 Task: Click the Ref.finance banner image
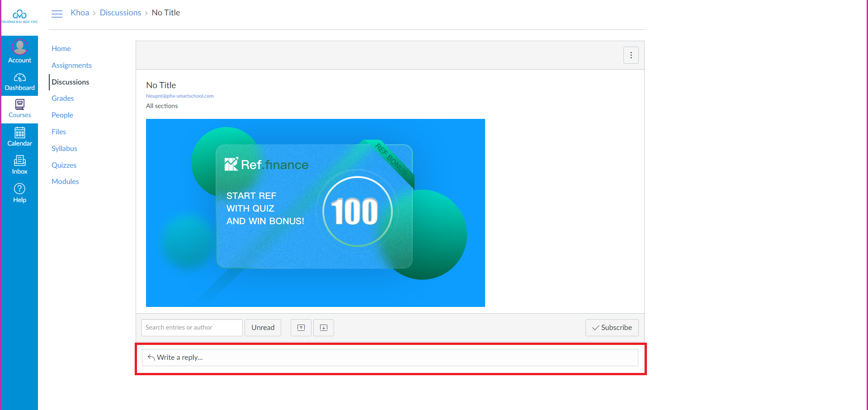point(315,213)
